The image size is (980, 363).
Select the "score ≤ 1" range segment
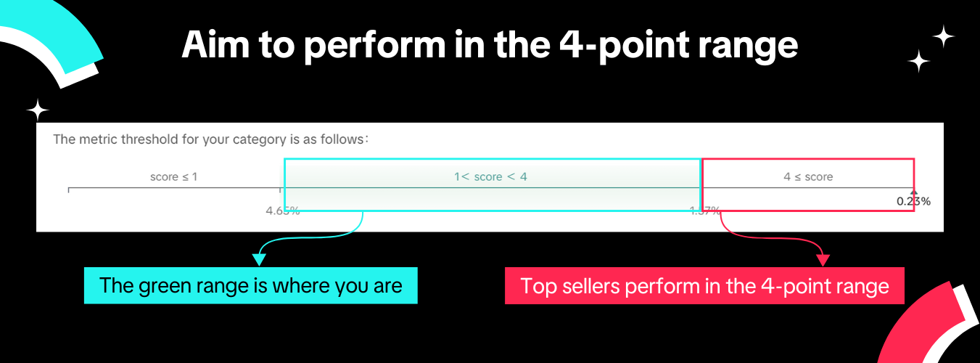pos(173,177)
